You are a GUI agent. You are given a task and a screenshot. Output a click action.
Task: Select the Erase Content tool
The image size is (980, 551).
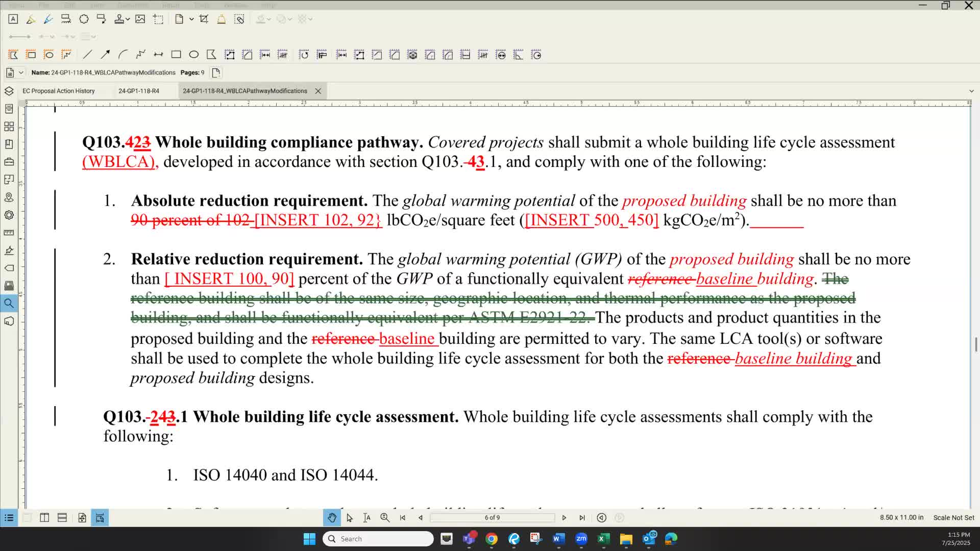coord(239,19)
